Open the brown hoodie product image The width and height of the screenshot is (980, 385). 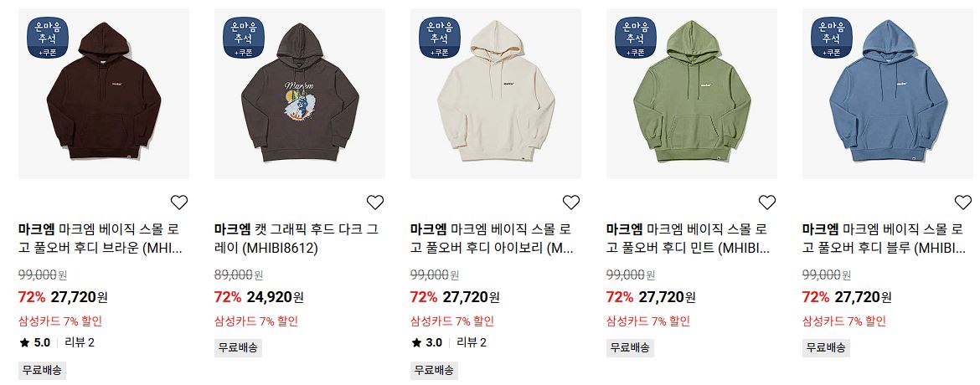[x=104, y=94]
